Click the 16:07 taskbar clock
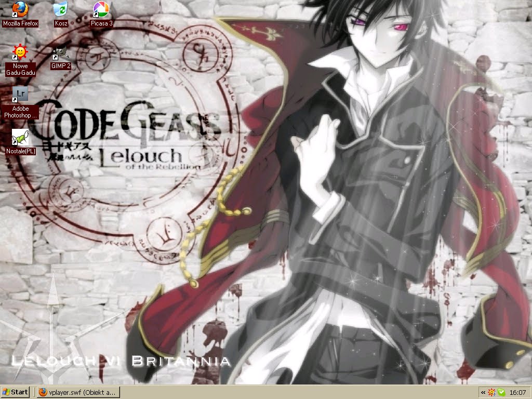Screen dimensions: 532x399 click(x=517, y=393)
